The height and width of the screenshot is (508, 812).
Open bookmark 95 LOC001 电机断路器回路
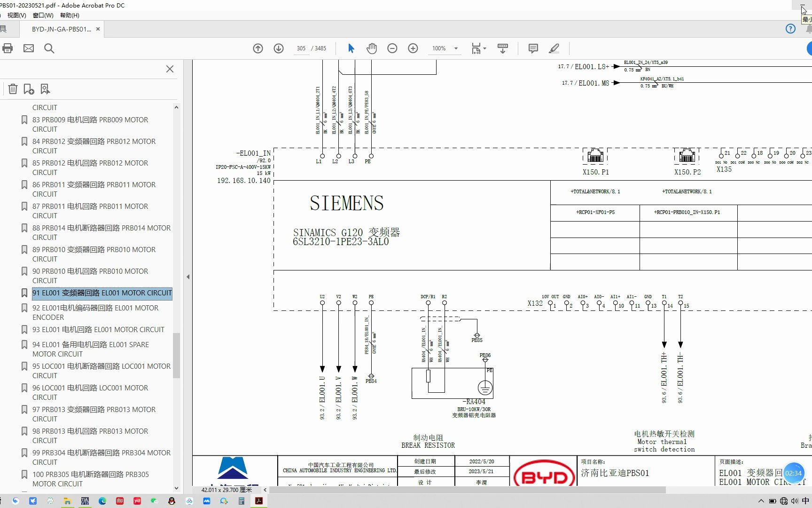pyautogui.click(x=101, y=371)
